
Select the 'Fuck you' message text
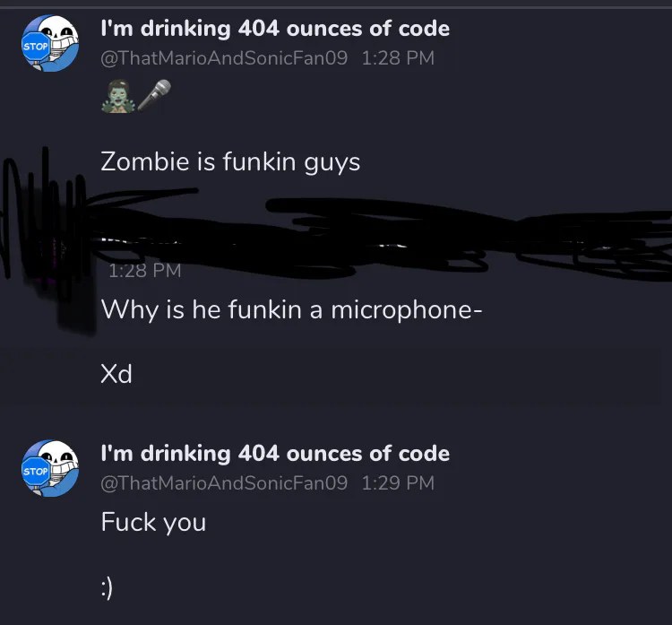pos(153,523)
